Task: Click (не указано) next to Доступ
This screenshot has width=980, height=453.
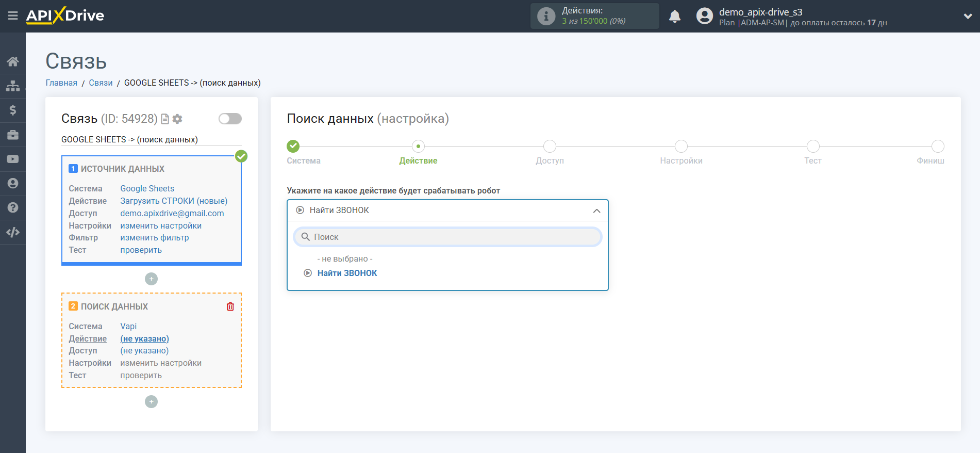Action: (145, 351)
